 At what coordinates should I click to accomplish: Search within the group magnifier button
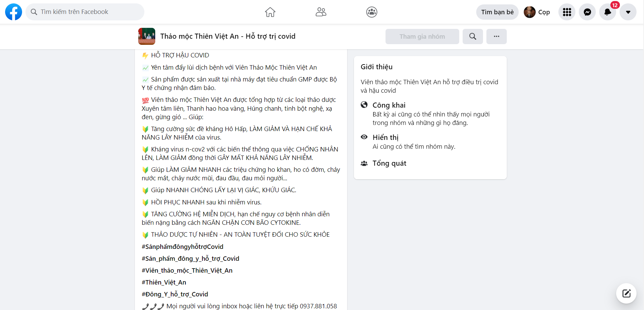[473, 36]
